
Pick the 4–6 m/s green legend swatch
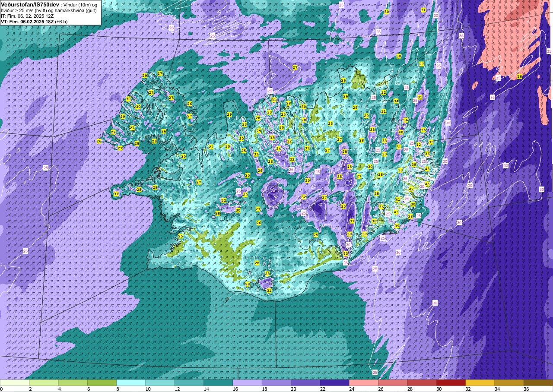(73, 383)
